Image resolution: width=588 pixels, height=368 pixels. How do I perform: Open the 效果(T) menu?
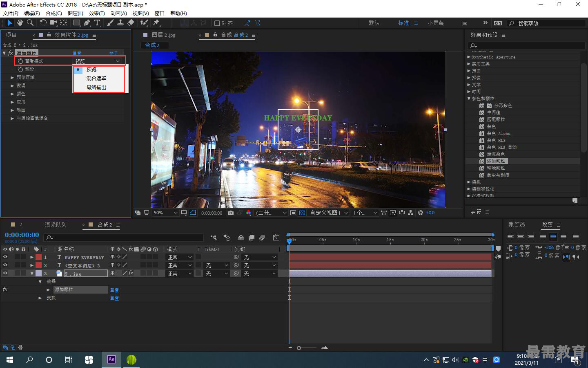97,13
